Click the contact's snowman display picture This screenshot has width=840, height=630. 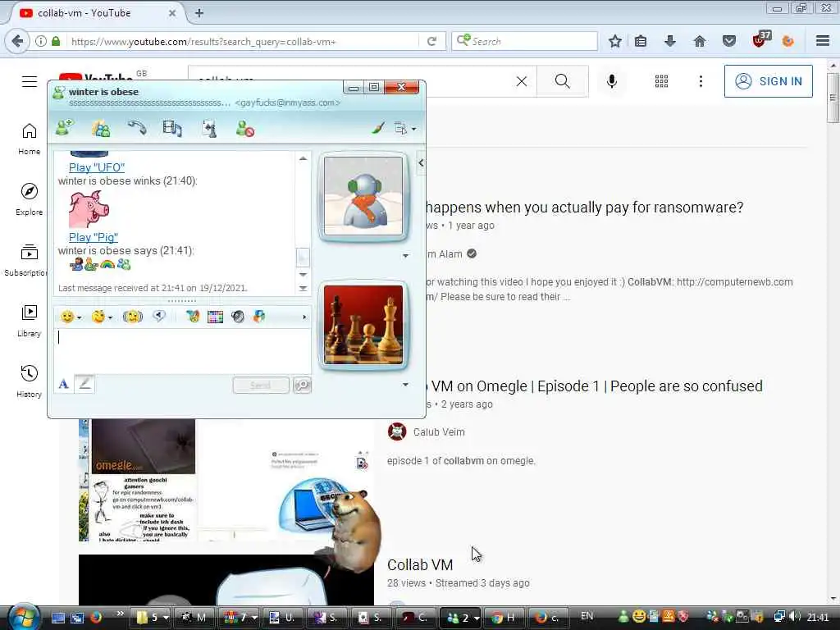363,195
